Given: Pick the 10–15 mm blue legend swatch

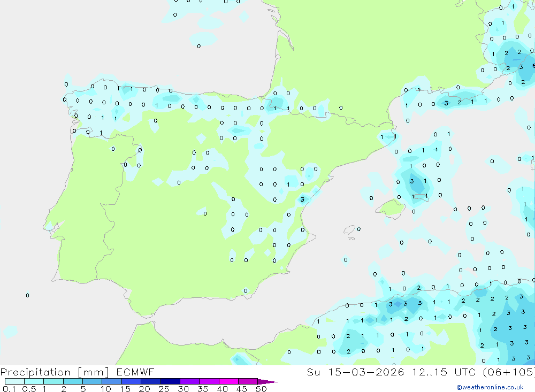Looking at the screenshot, I should pyautogui.click(x=112, y=381).
